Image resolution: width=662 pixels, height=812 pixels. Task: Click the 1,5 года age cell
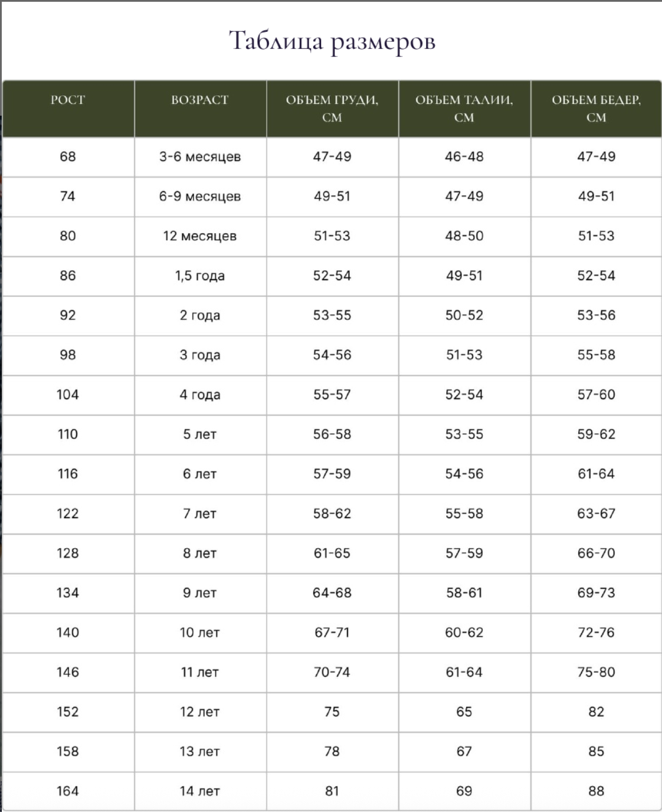[200, 276]
